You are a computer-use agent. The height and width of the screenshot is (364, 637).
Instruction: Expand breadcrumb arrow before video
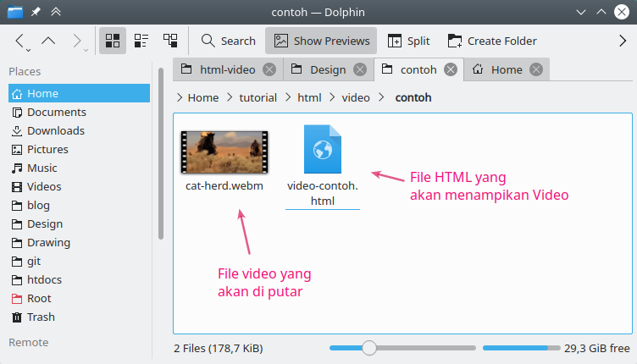332,98
